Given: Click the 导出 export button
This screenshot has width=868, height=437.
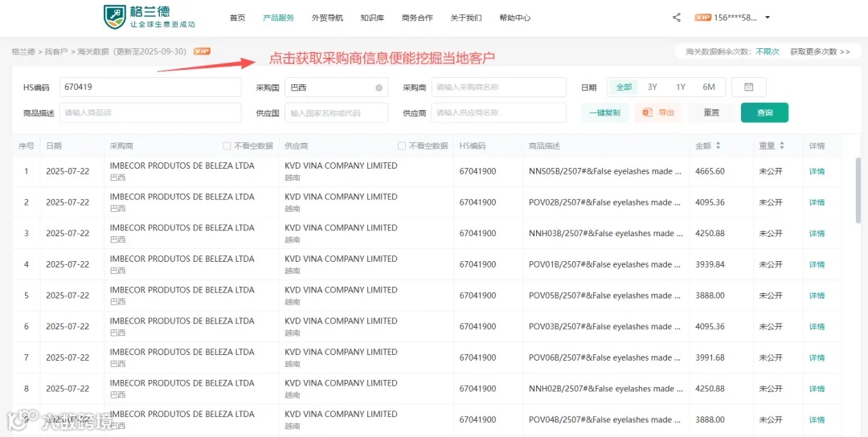Looking at the screenshot, I should [x=659, y=112].
